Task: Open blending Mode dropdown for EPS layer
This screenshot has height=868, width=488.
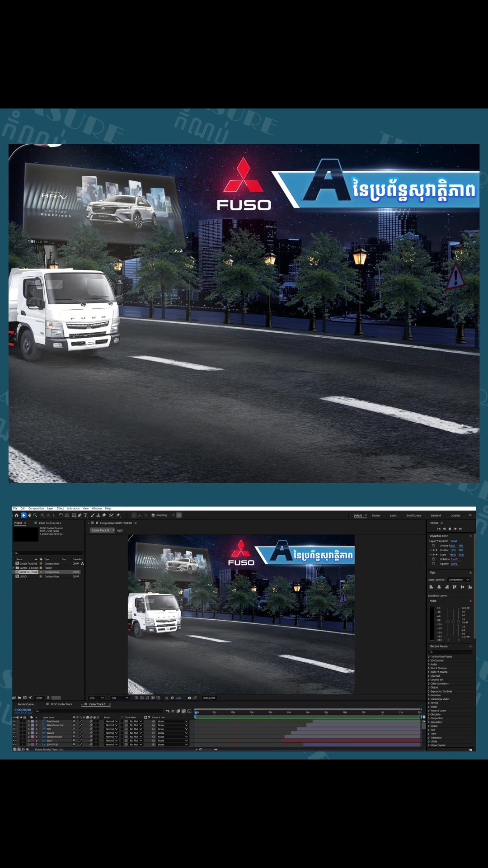Action: point(112,729)
